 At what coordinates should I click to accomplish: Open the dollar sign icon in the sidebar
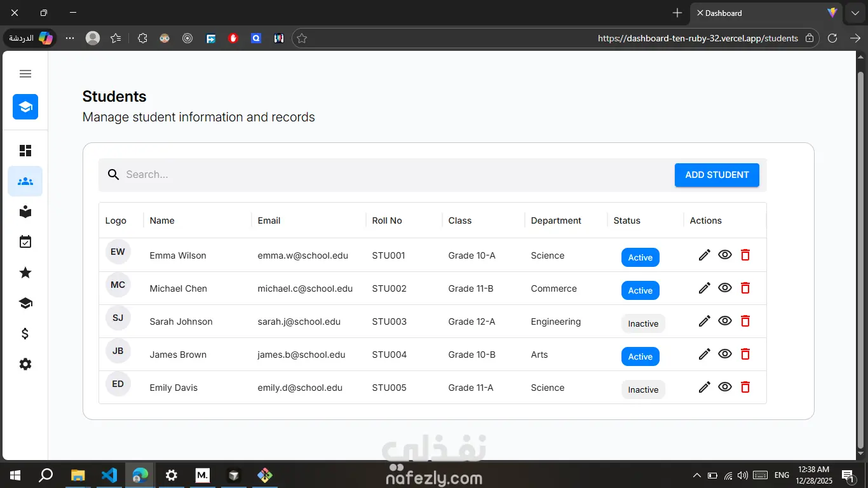[x=25, y=334]
